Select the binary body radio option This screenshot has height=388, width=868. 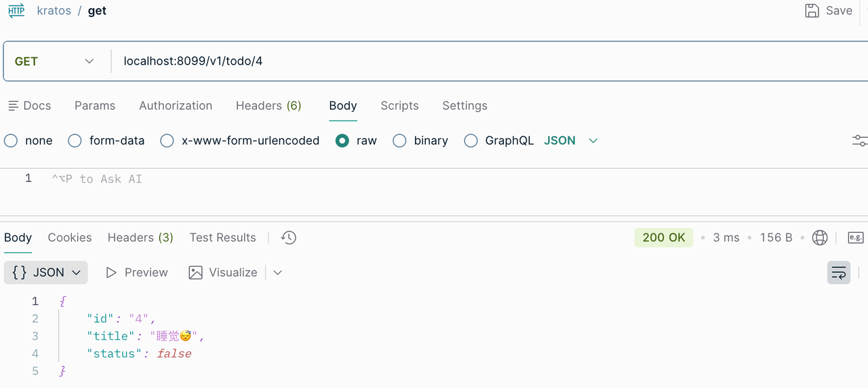[x=399, y=140]
